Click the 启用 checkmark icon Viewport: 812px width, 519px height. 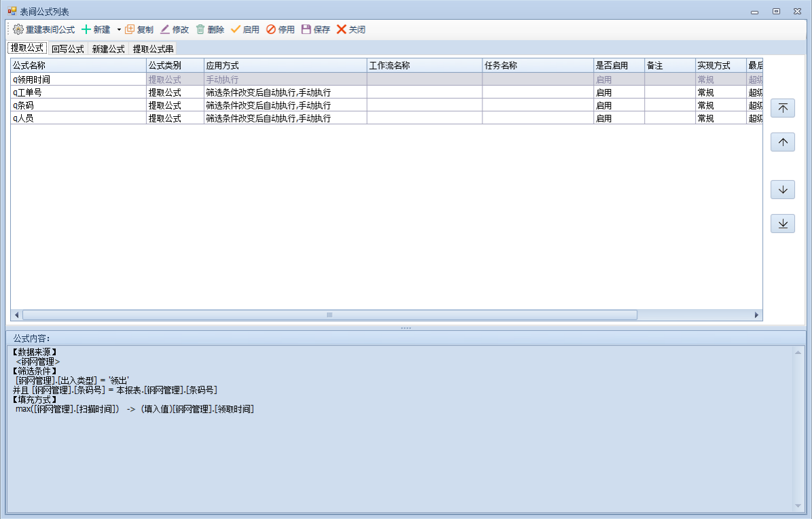tap(236, 30)
